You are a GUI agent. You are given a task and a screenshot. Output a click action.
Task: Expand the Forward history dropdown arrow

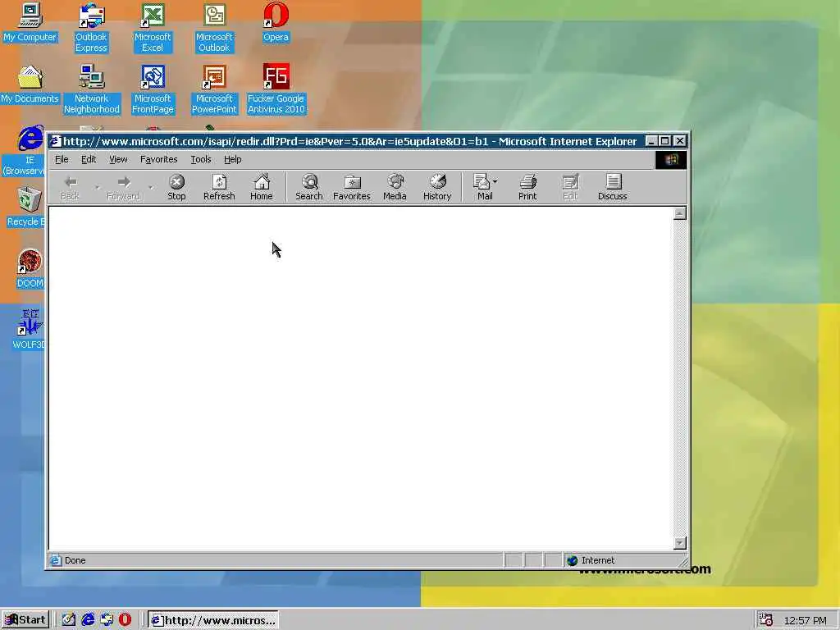[151, 188]
